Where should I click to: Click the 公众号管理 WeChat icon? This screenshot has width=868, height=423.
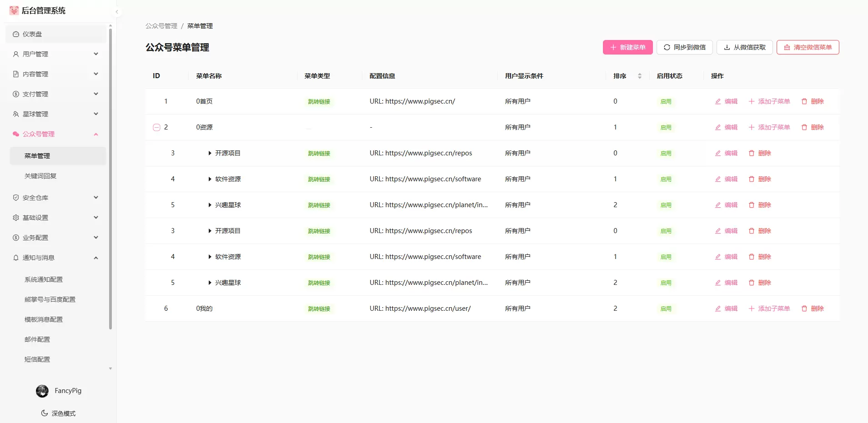[16, 134]
